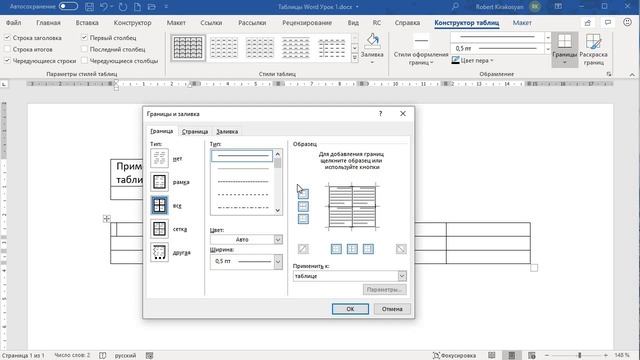Open the Главная ribbon tab
Viewport: 640px width, 360px height.
48,23
